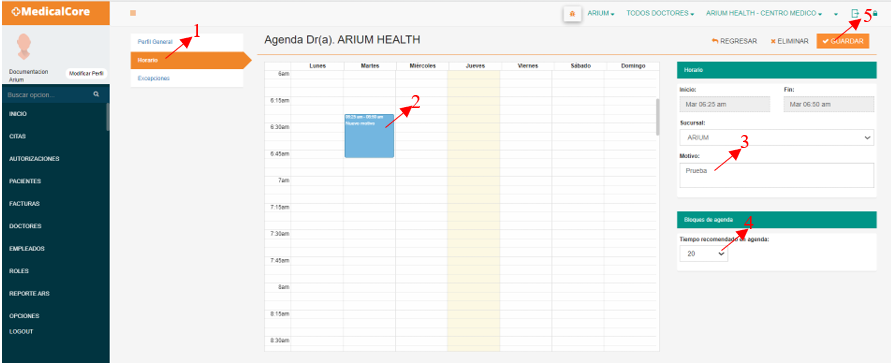Viewport: 891px width, 363px height.
Task: Click the Motivo text field
Action: (776, 176)
